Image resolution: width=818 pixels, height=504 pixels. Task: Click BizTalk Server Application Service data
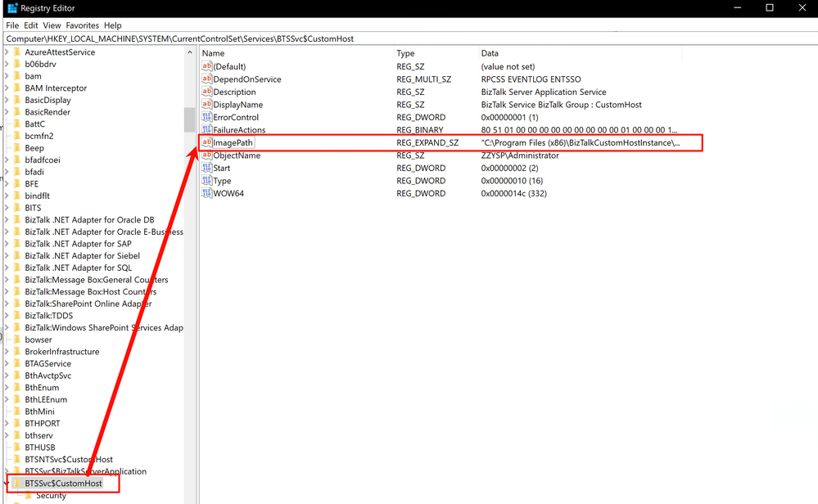pos(544,92)
